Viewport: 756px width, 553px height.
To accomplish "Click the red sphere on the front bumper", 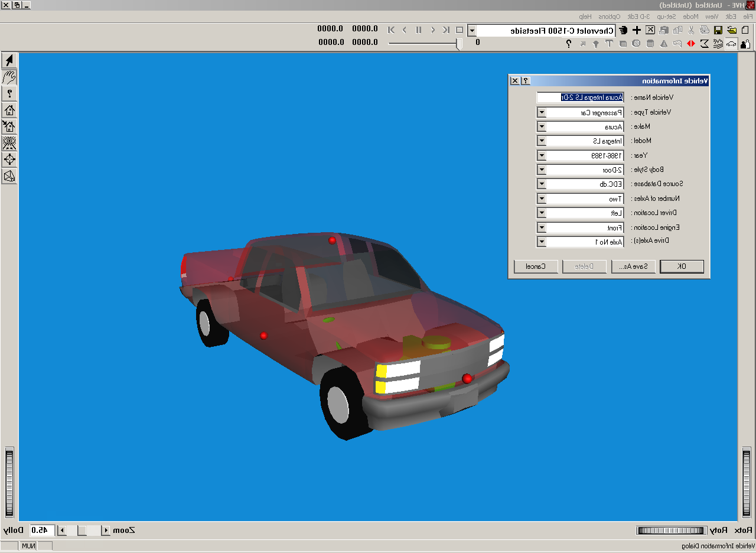I will [467, 378].
